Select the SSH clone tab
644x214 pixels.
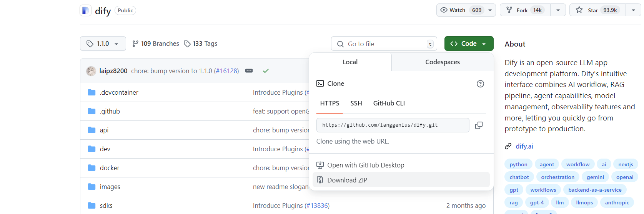(x=356, y=103)
